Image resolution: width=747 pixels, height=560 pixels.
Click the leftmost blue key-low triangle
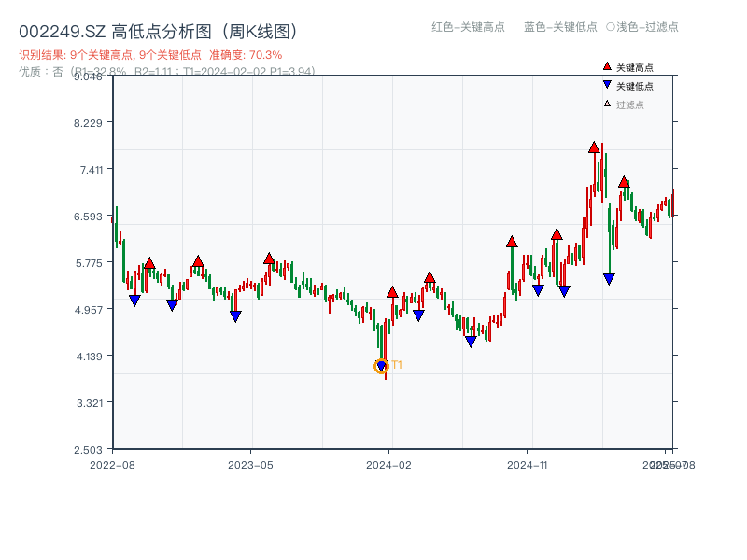[134, 301]
